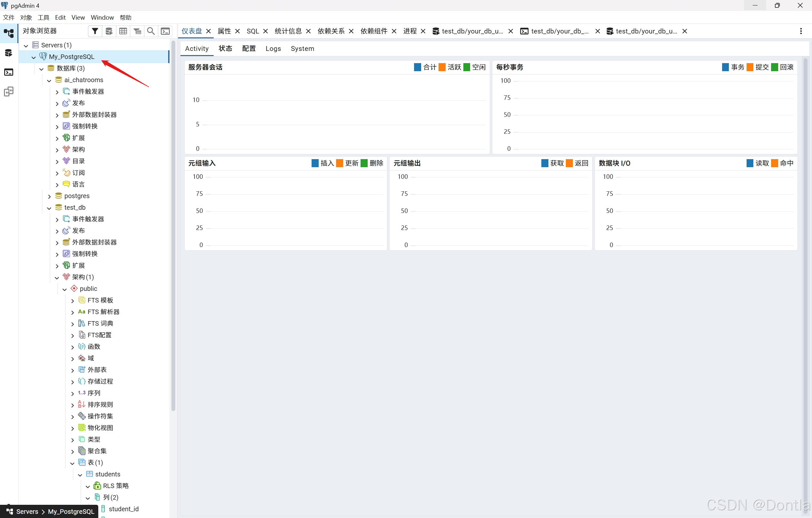This screenshot has width=812, height=518.
Task: Click the My_PostgreSQL elephant server icon
Action: (43, 56)
